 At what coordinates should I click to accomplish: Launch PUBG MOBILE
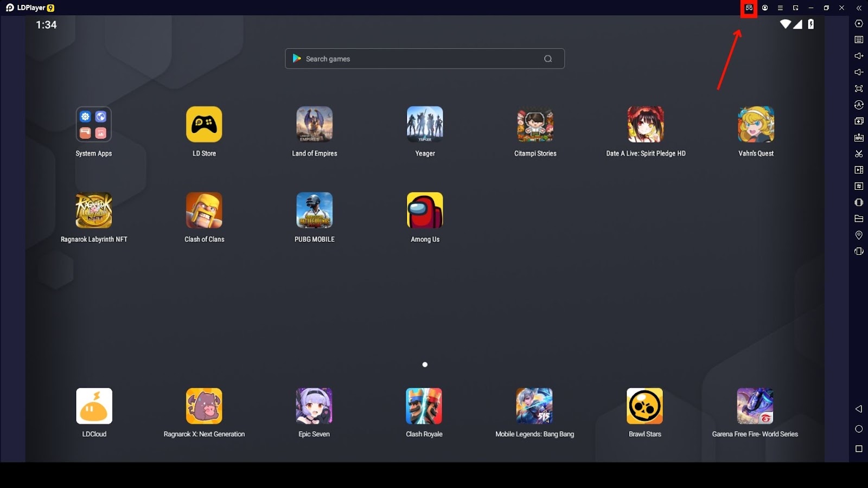pos(315,210)
